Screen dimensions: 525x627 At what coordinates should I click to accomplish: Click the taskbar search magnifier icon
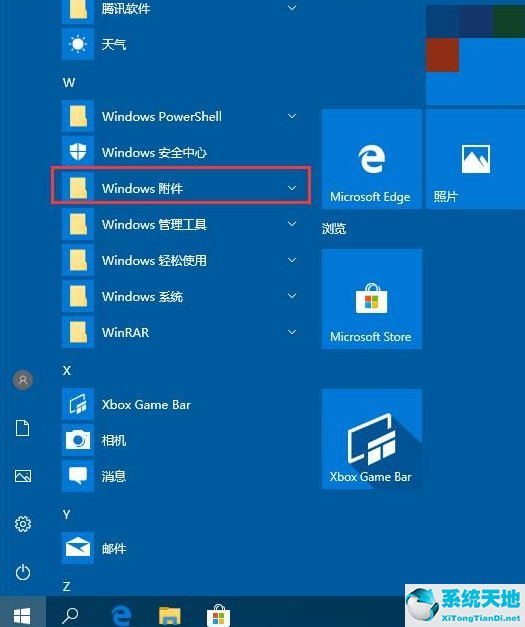70,616
